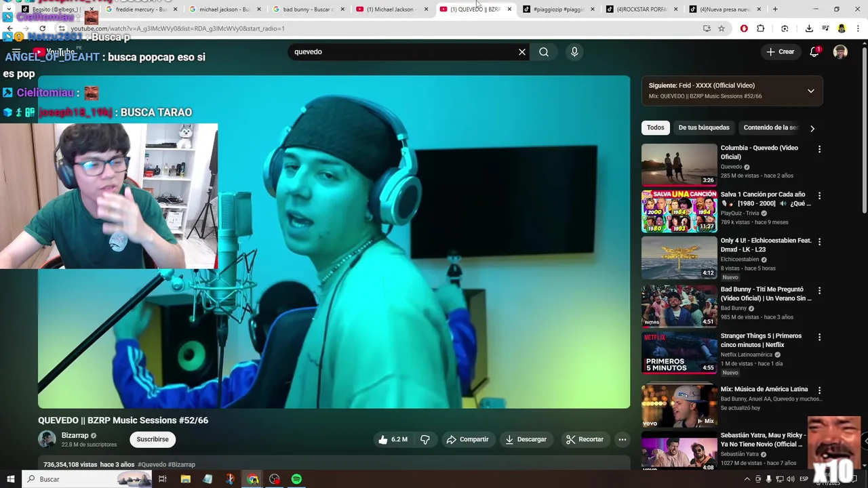Screen dimensions: 868x488
Task: Click the YouTube search magnifier button
Action: point(544,52)
